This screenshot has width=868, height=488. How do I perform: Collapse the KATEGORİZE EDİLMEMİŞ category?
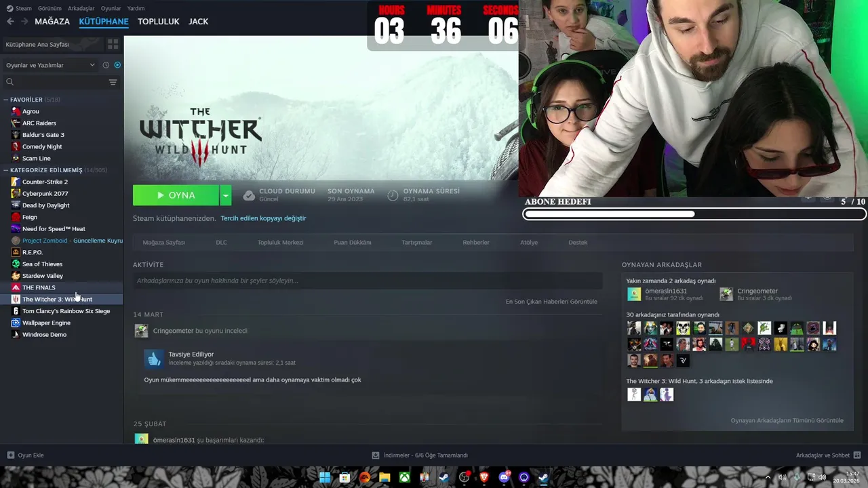coord(6,170)
